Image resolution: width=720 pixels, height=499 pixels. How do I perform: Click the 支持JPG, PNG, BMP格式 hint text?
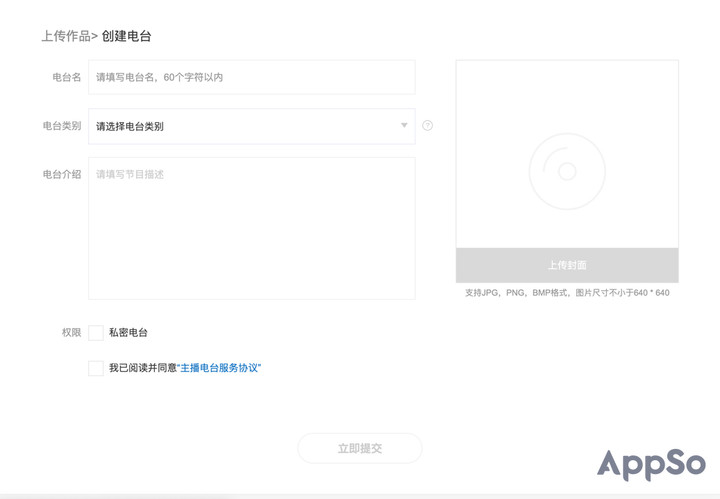tap(567, 293)
